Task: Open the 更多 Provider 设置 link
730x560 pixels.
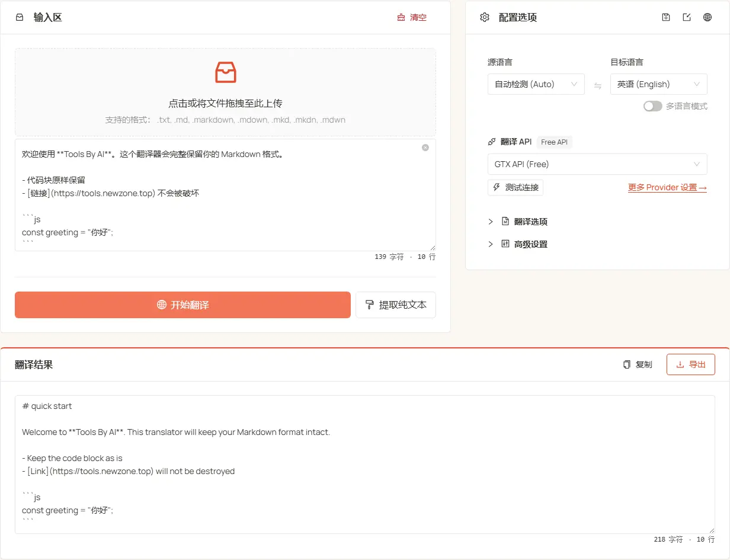Action: click(x=667, y=187)
